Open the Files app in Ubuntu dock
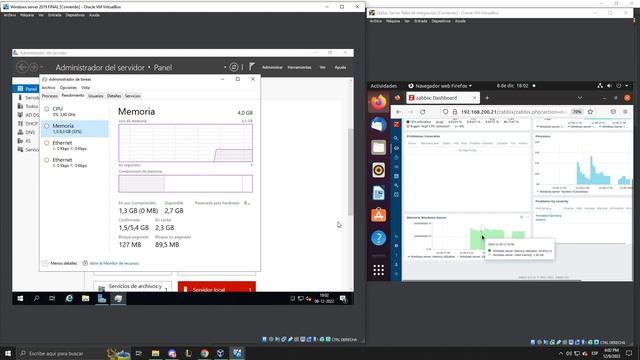 coord(378,147)
